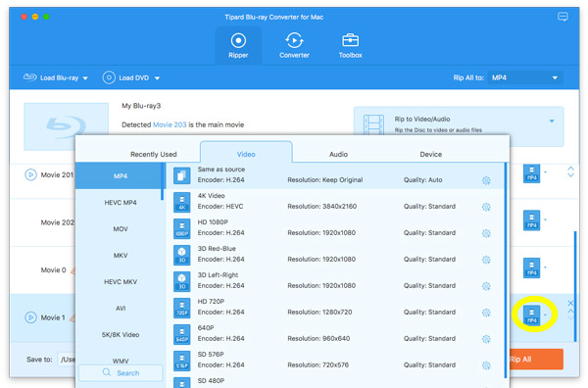
Task: Click the Save to path field
Action: 66,360
